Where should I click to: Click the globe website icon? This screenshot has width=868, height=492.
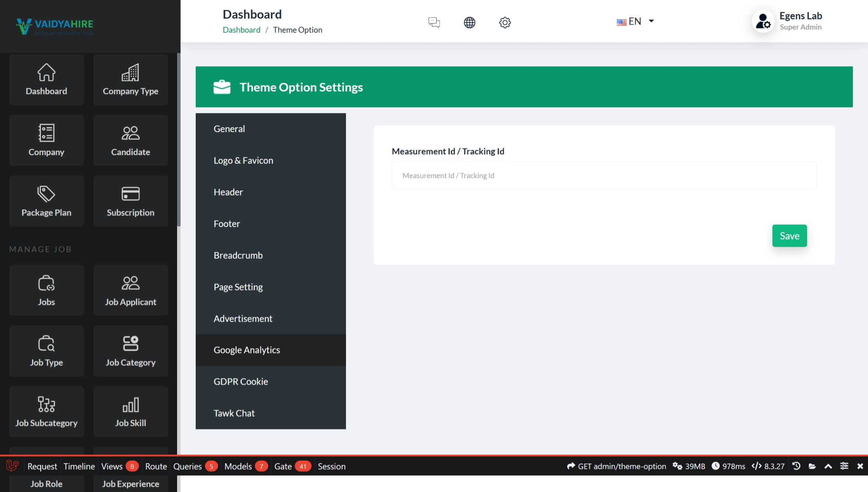click(469, 22)
